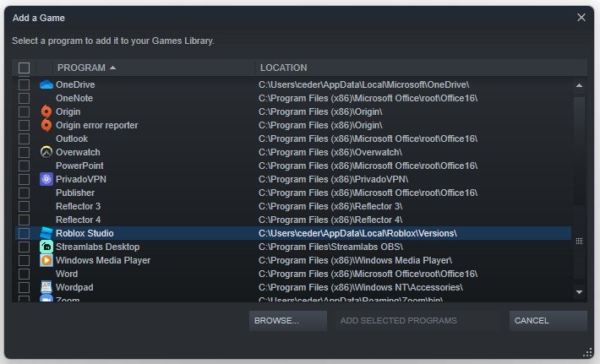Click the PrivadoVPN location path
Screen dimensions: 600x364
(333, 179)
